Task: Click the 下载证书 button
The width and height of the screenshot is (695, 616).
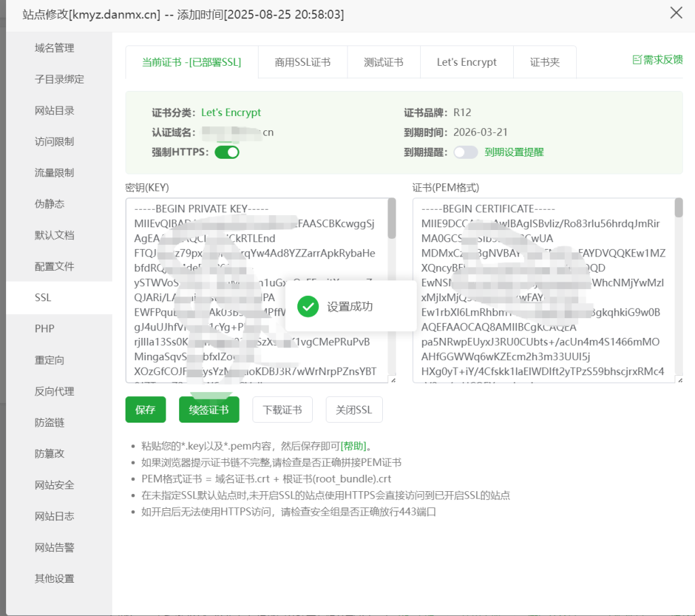Action: tap(282, 409)
